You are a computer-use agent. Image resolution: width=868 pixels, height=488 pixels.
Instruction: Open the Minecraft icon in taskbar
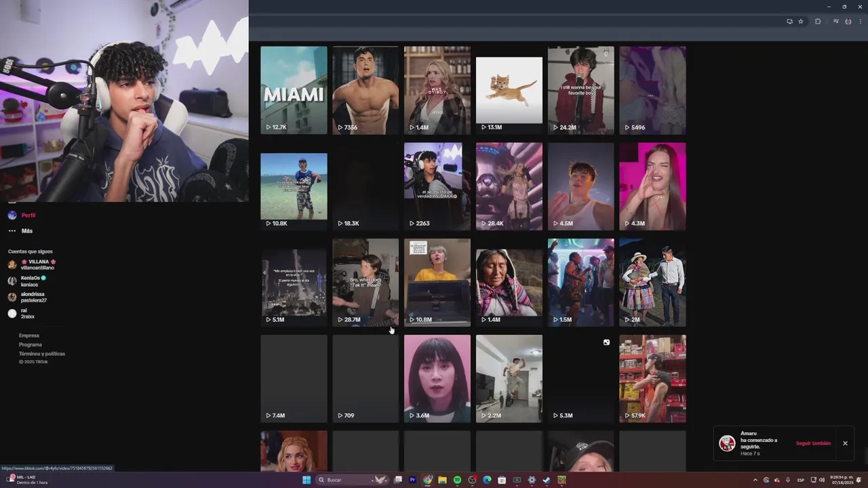click(x=561, y=480)
